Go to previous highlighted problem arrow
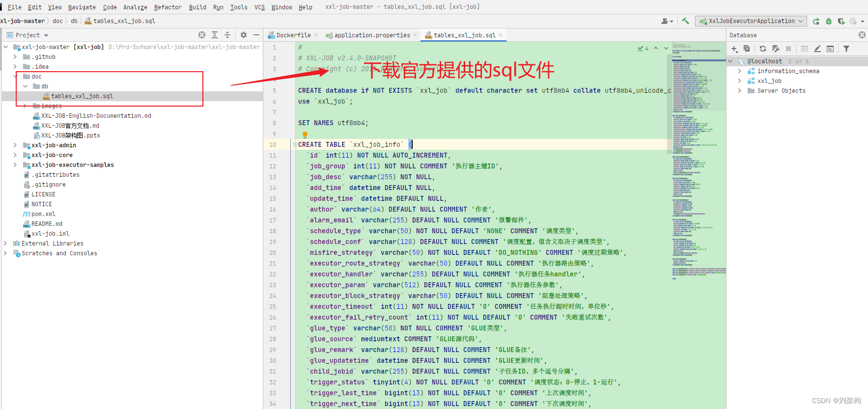This screenshot has width=868, height=409. click(656, 48)
